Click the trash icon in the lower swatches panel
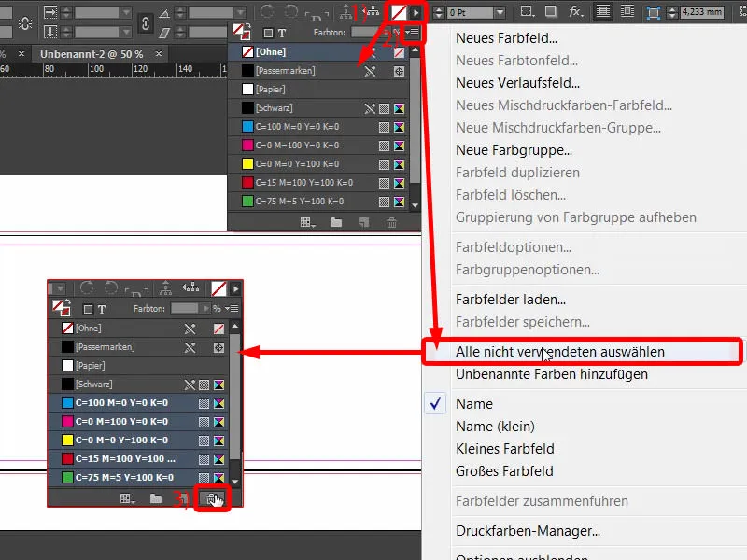The width and height of the screenshot is (747, 560). pyautogui.click(x=212, y=498)
